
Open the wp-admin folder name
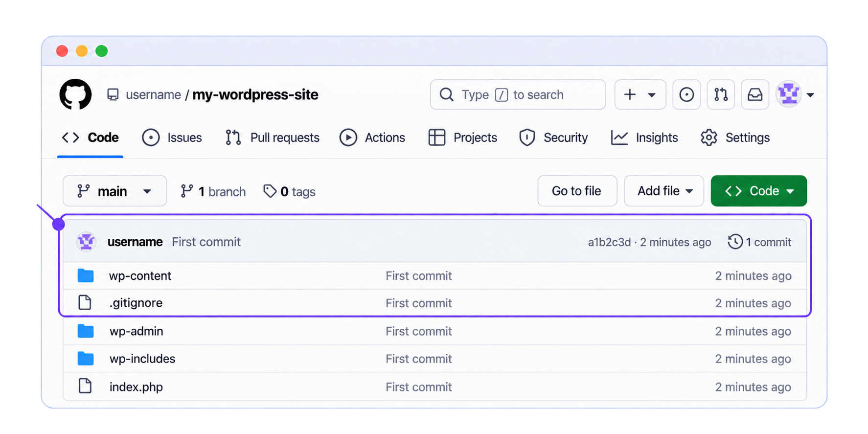(136, 331)
